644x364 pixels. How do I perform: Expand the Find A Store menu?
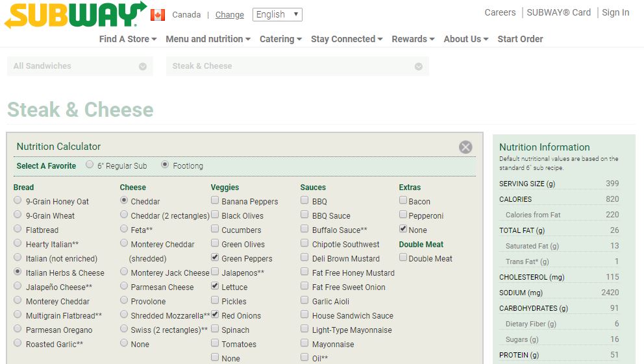128,39
